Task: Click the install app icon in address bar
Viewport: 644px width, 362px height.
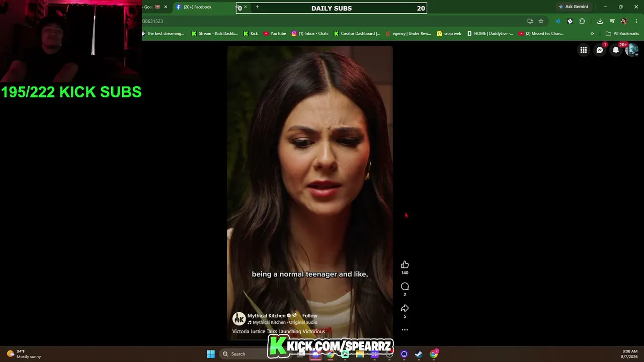Action: click(530, 21)
